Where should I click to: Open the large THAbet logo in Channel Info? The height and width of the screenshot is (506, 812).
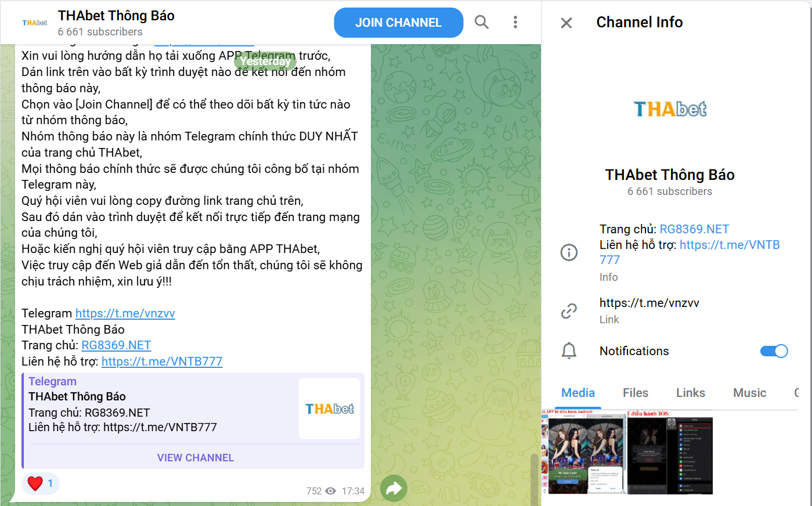click(670, 109)
